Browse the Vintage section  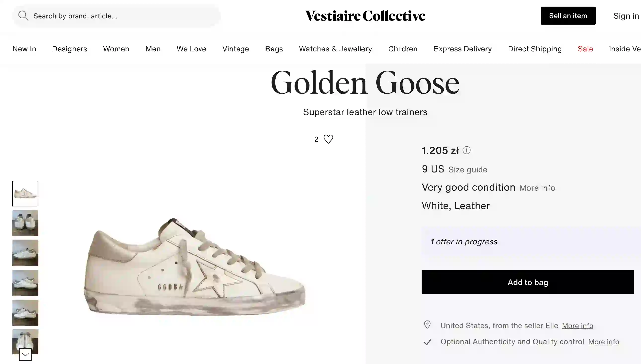[x=235, y=49]
